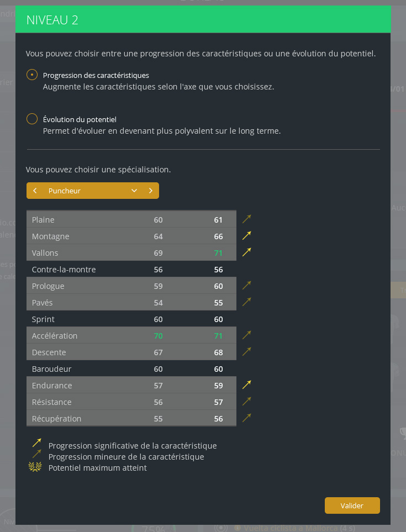The height and width of the screenshot is (532, 406).
Task: Select Progression des caractéristiques radio option
Action: tap(32, 75)
